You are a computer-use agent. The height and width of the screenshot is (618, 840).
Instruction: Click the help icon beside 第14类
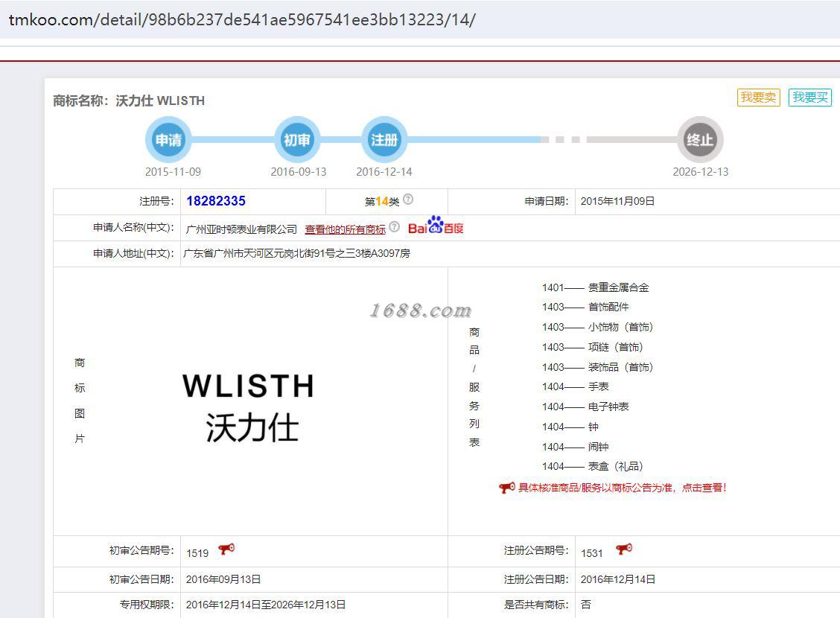pyautogui.click(x=408, y=200)
